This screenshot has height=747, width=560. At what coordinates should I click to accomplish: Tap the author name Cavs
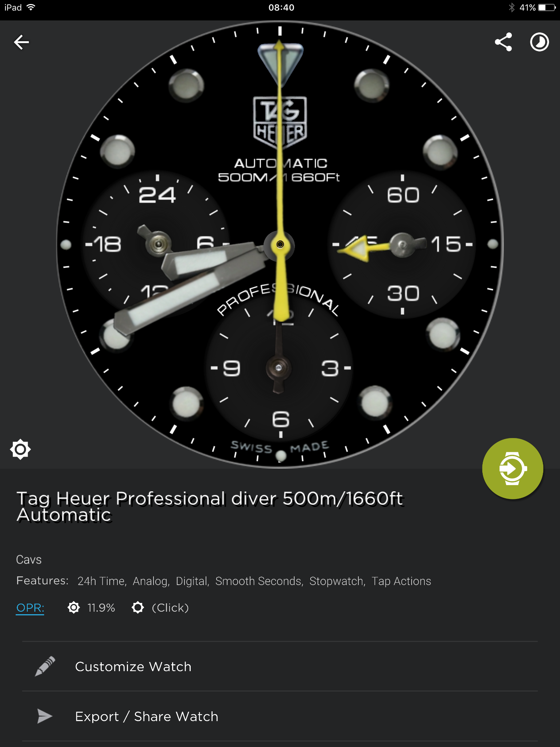coord(29,560)
